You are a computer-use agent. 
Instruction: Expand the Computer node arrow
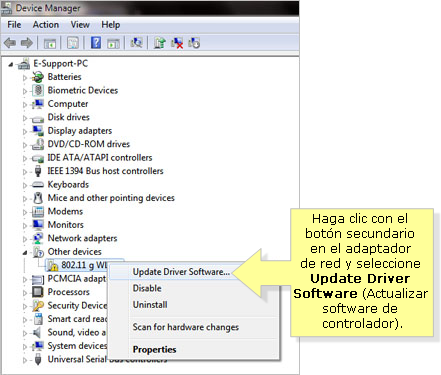25,105
